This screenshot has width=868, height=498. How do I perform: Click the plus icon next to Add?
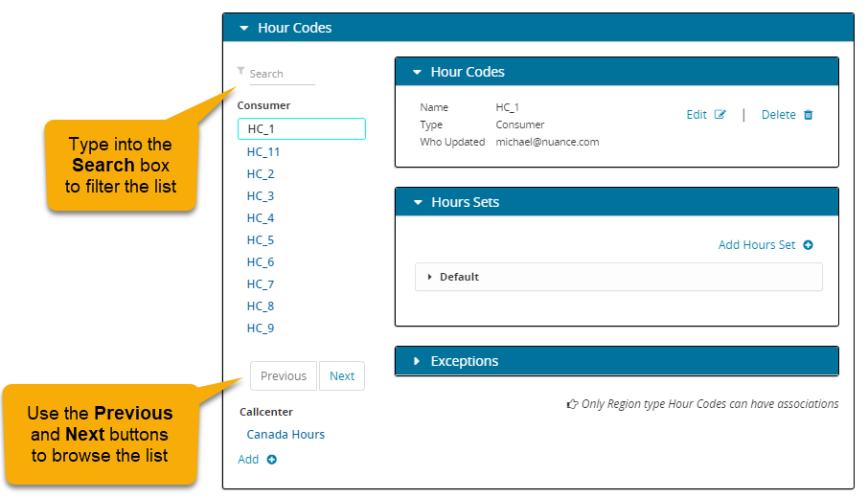pyautogui.click(x=272, y=460)
